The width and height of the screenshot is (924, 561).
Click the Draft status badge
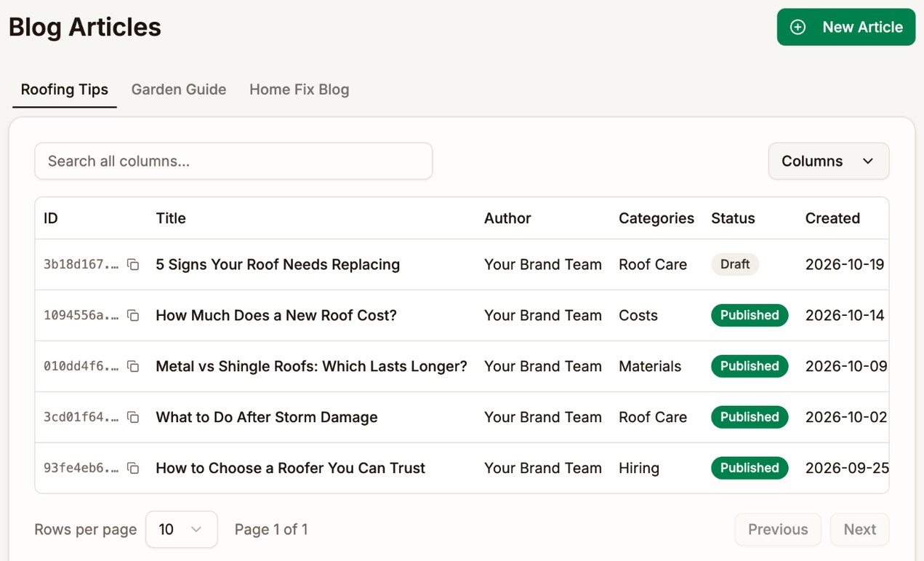coord(735,264)
